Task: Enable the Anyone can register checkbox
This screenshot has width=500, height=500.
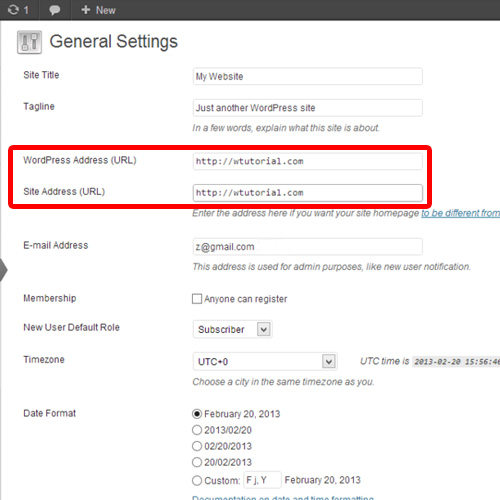Action: (197, 299)
